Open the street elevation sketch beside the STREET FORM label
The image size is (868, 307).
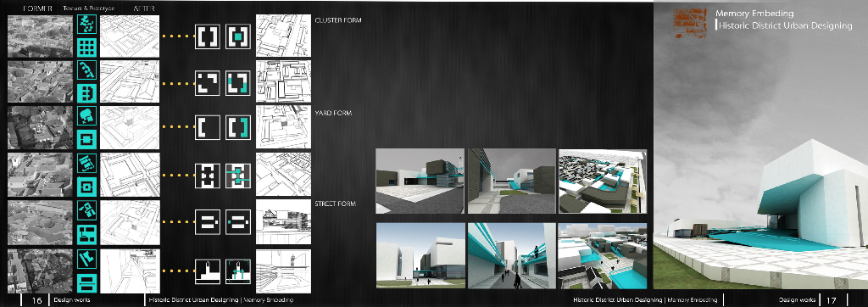283,222
